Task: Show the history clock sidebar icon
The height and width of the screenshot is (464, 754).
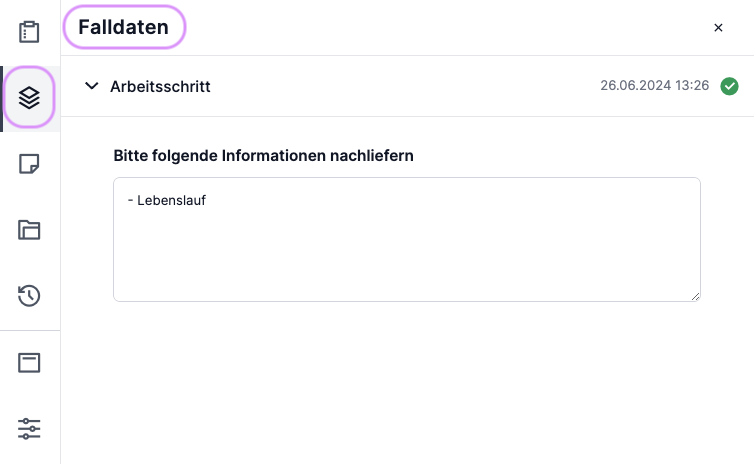Action: [29, 296]
